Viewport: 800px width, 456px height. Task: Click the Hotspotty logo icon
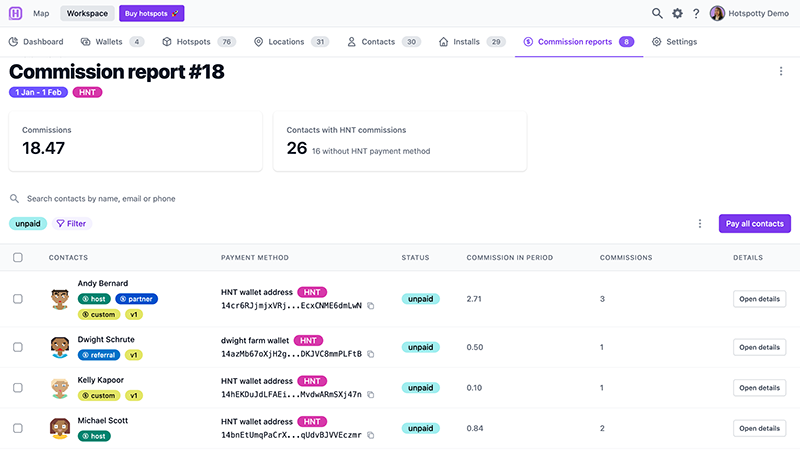tap(15, 13)
